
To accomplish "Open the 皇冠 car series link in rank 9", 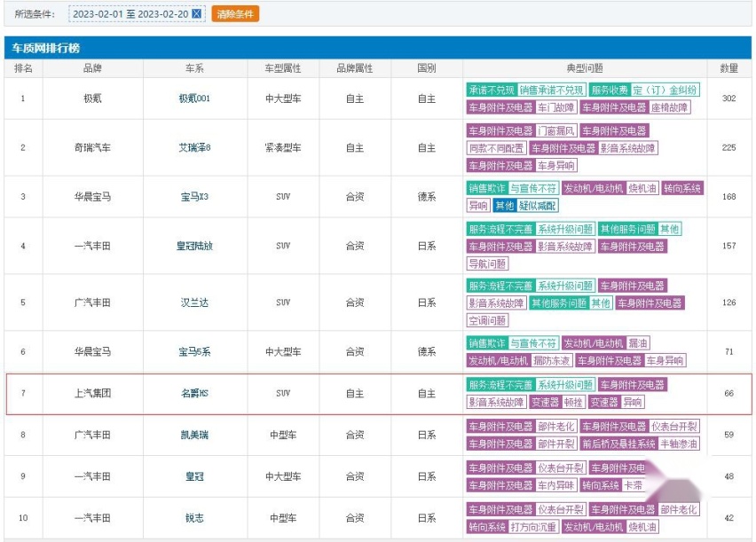I will (x=194, y=476).
